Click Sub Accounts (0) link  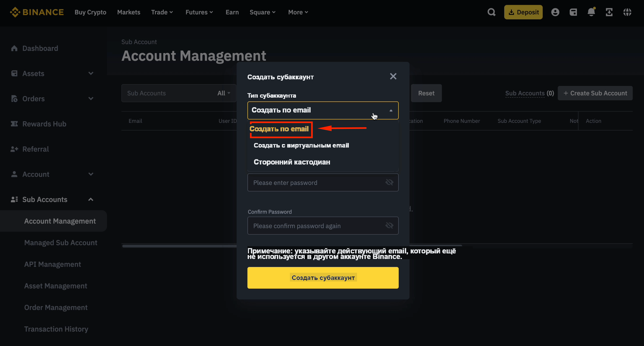530,93
